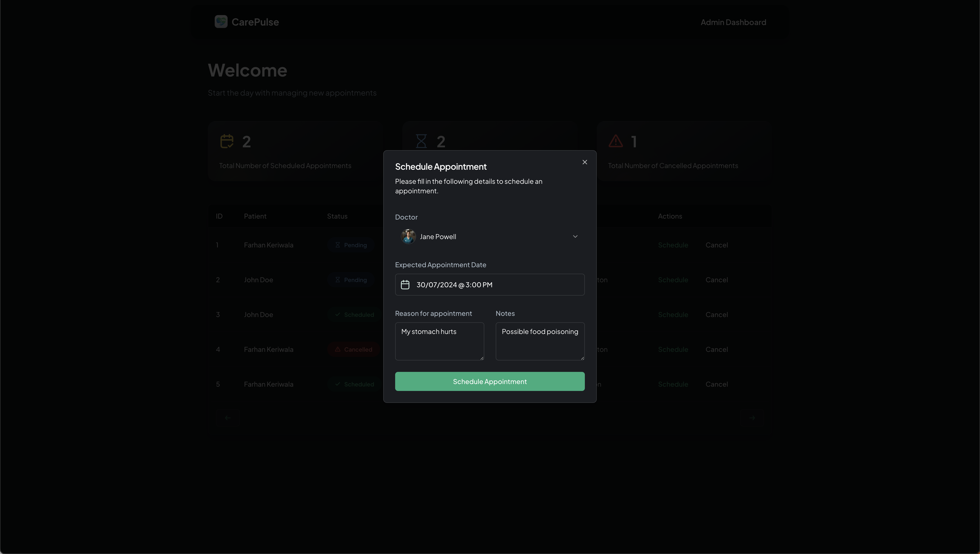Viewport: 980px width, 554px height.
Task: Click Jane Powell's doctor avatar
Action: (408, 236)
